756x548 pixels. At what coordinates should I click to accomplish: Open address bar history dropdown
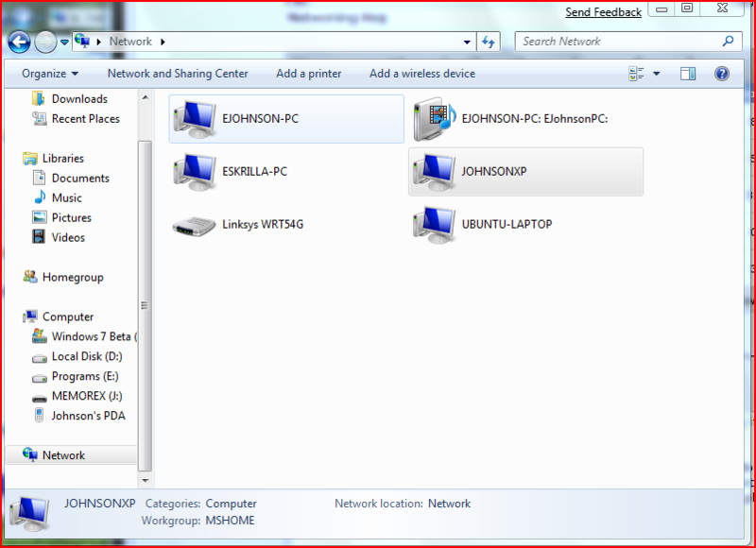[x=467, y=42]
